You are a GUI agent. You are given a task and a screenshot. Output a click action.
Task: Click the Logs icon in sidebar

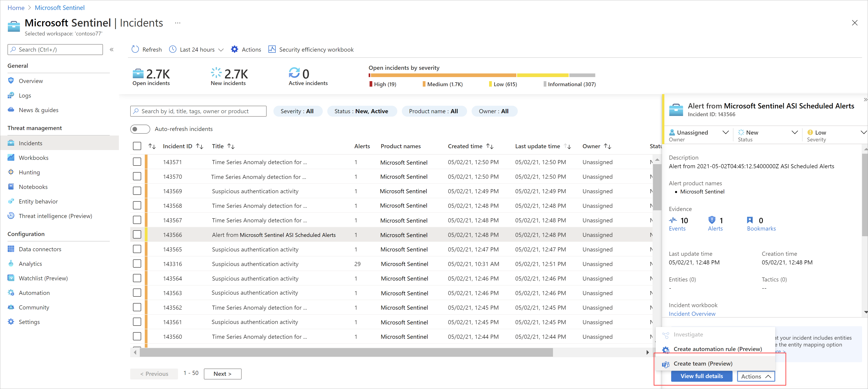pyautogui.click(x=11, y=95)
